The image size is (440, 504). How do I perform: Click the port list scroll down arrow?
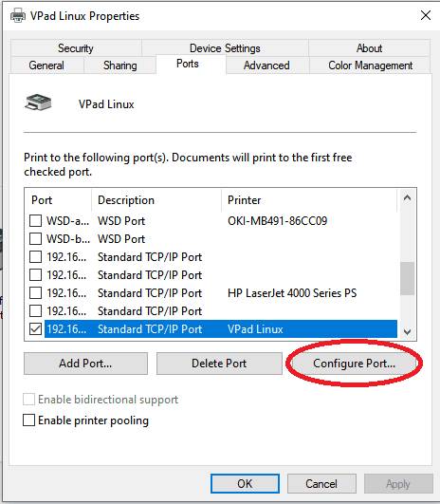coord(407,332)
